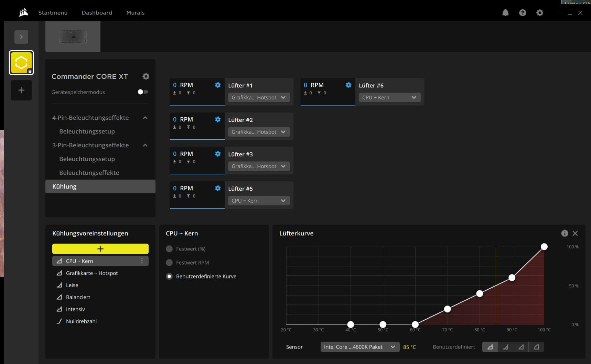Open the Lüfter #3 preset dropdown
This screenshot has height=364, width=591.
[x=259, y=167]
